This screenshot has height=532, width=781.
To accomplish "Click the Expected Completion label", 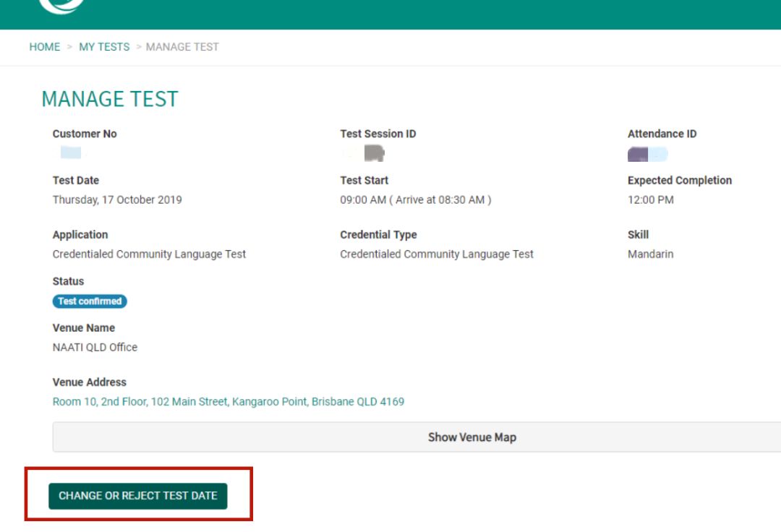I will 679,180.
